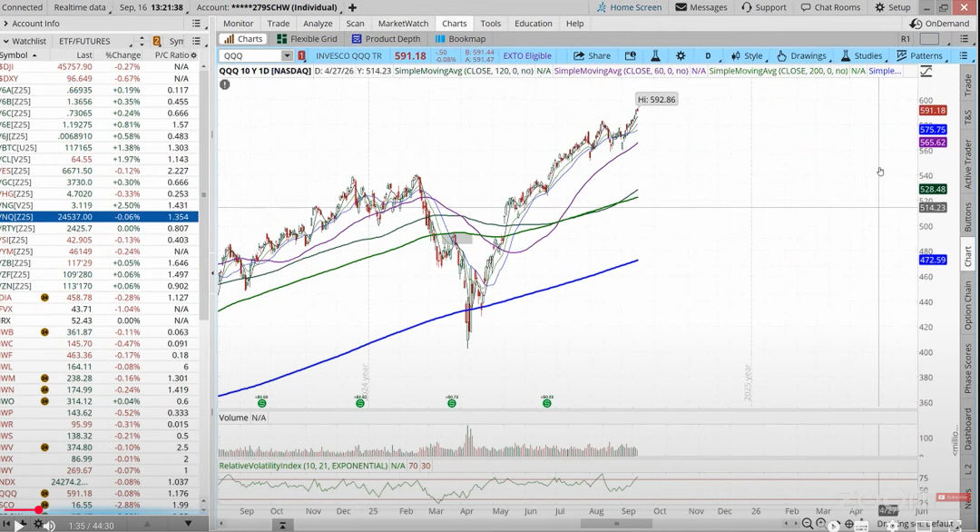This screenshot has height=532, width=980.
Task: Switch to the Analyze tab
Action: point(318,24)
